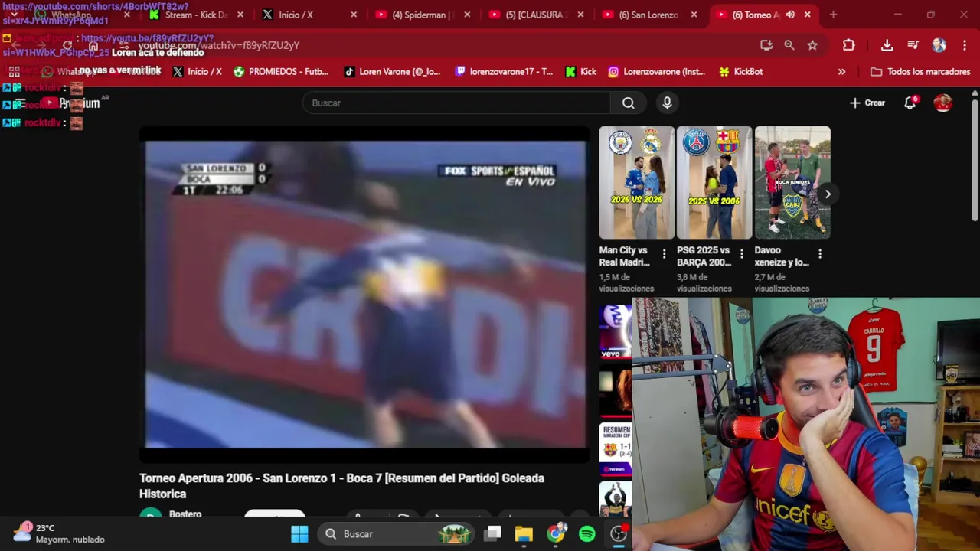980x551 pixels.
Task: Open Chrome extensions puzzle icon
Action: [848, 45]
